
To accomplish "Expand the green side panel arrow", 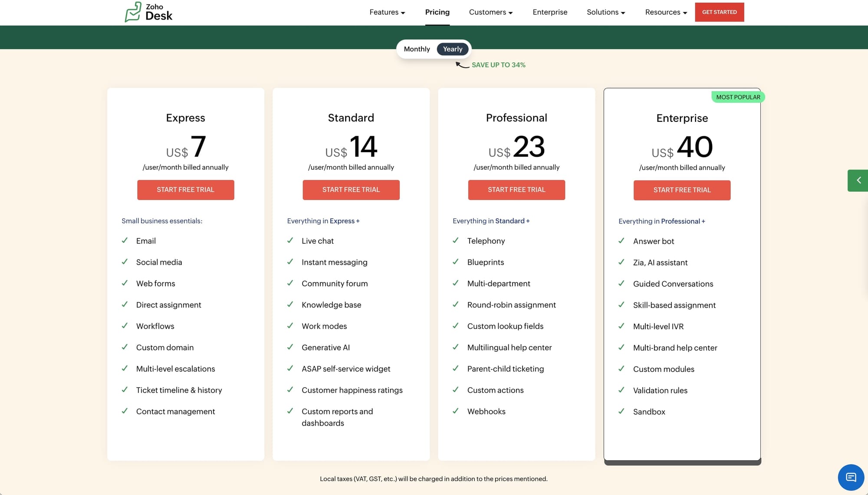I will tap(858, 180).
